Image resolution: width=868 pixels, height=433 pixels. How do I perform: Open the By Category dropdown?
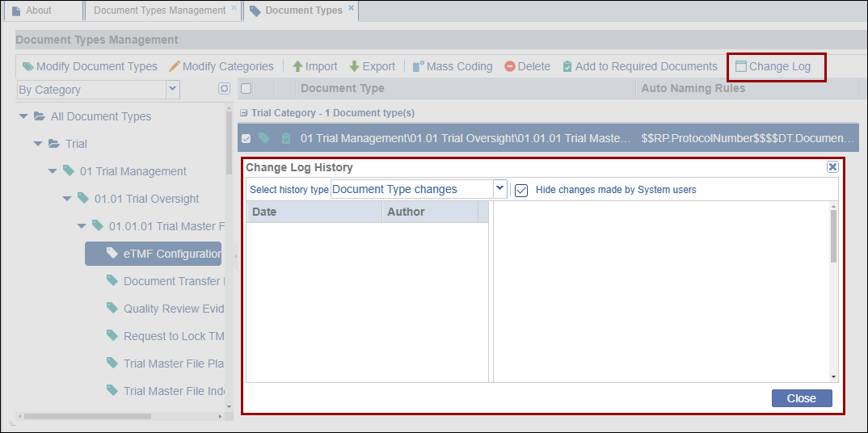(172, 89)
